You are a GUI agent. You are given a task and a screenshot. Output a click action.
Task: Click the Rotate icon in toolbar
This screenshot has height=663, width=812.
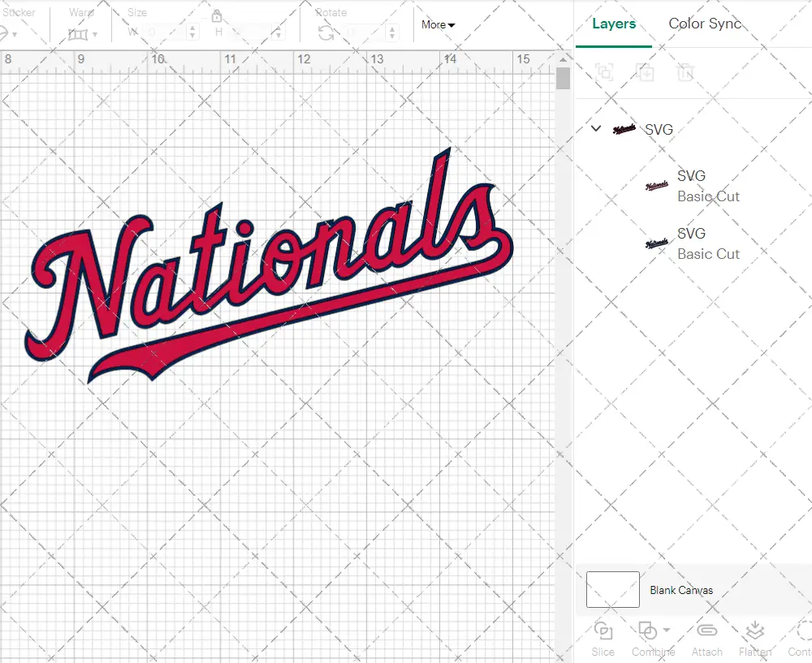326,32
